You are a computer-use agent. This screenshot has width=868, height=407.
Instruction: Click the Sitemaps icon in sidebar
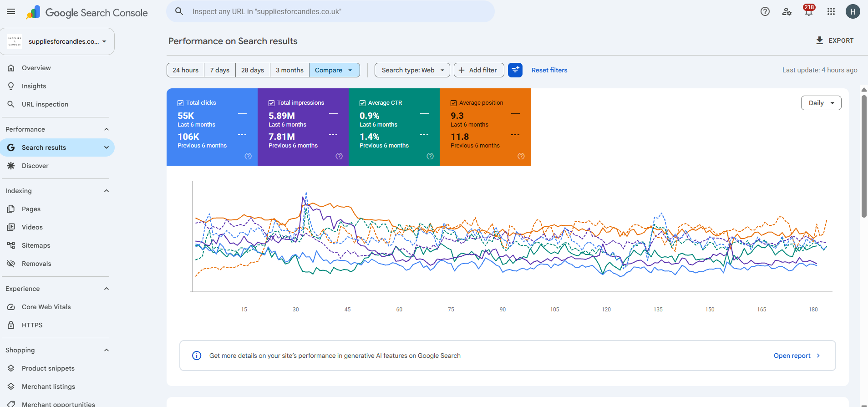pos(11,245)
